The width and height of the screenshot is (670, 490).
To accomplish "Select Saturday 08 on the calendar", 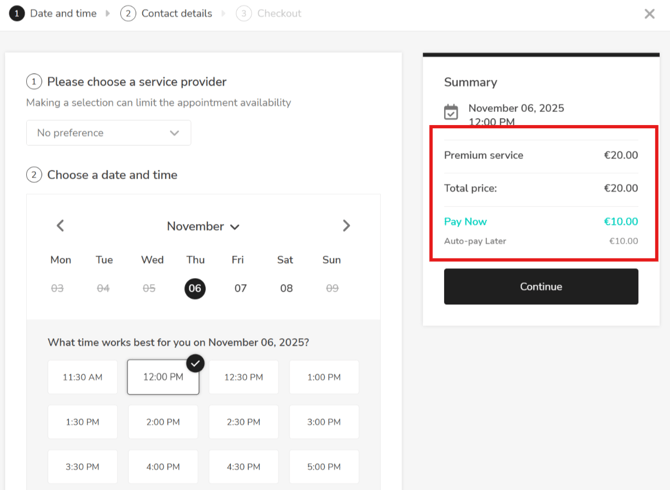I will point(286,288).
